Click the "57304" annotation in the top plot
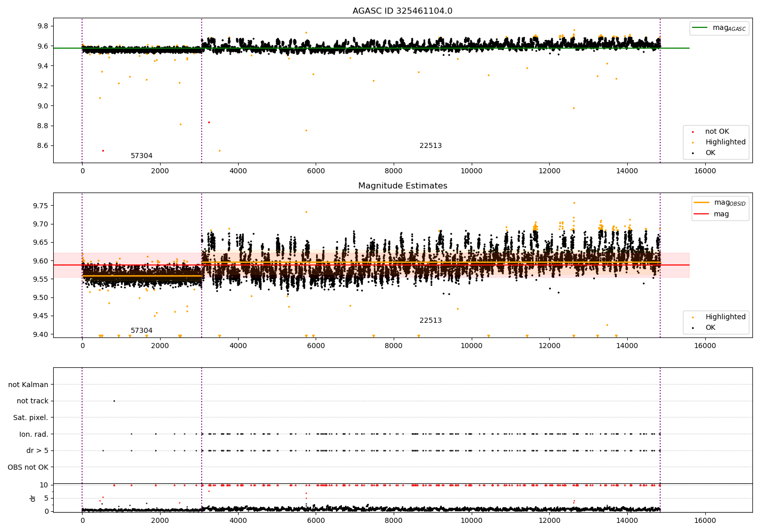This screenshot has width=760, height=532. (x=141, y=156)
